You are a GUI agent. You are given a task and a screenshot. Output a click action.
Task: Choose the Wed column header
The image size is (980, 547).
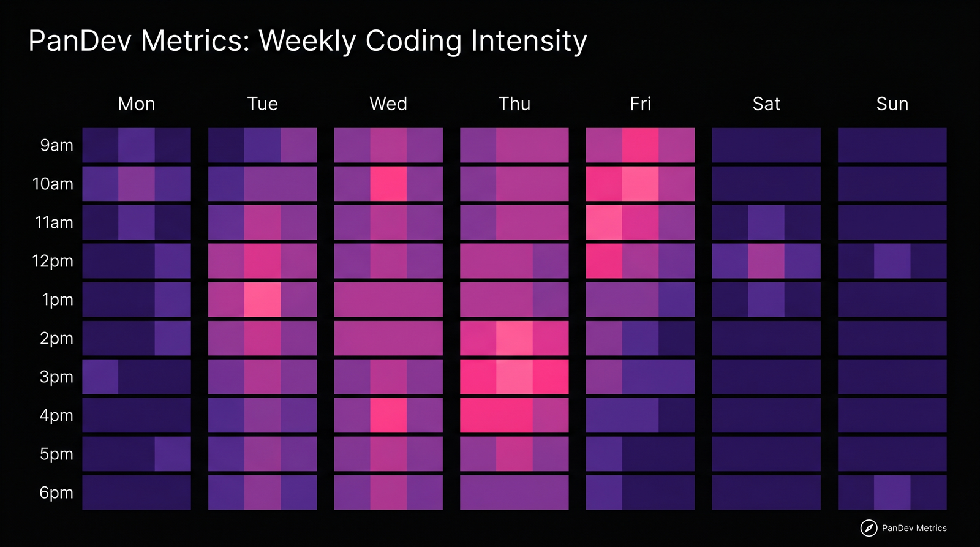(388, 104)
